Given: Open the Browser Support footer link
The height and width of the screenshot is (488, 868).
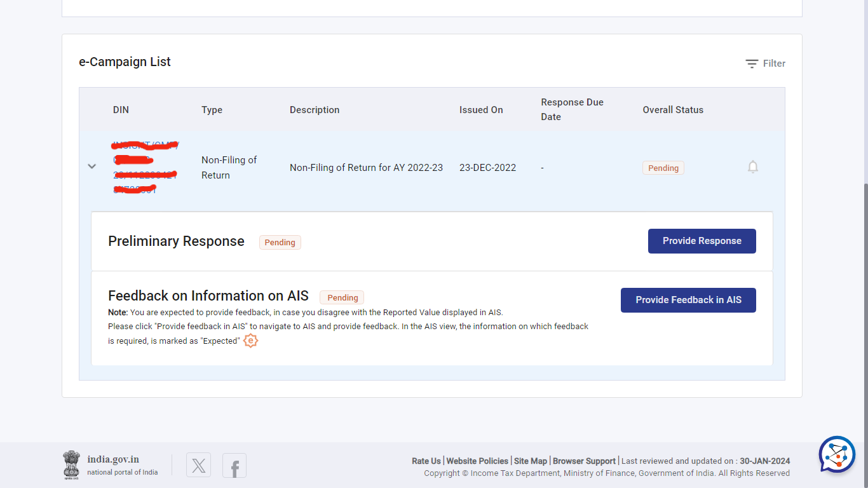Looking at the screenshot, I should pos(584,461).
